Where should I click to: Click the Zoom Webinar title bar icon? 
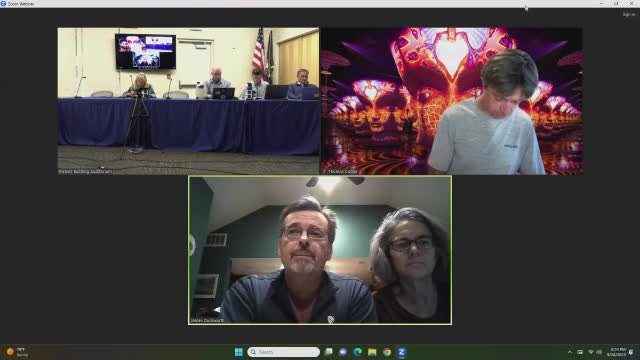(x=3, y=4)
